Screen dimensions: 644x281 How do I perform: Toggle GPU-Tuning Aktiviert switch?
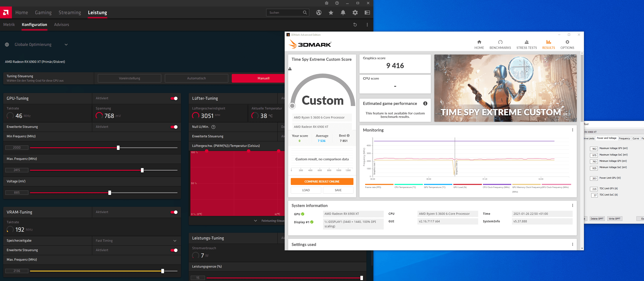click(174, 98)
